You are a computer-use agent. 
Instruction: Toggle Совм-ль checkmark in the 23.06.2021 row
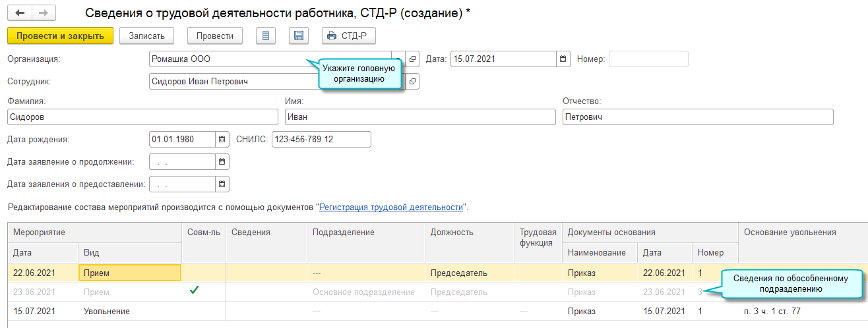[x=193, y=291]
